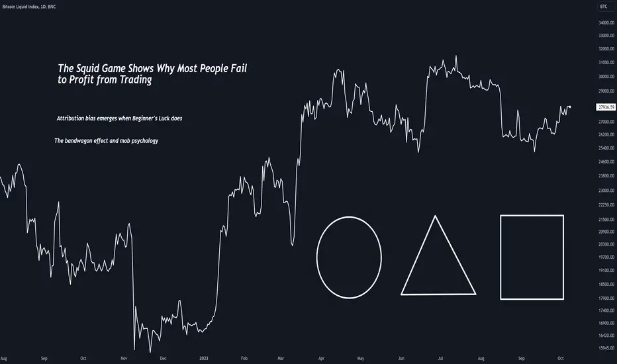Click the Apr label on time axis
This screenshot has width=617, height=364.
coord(322,359)
